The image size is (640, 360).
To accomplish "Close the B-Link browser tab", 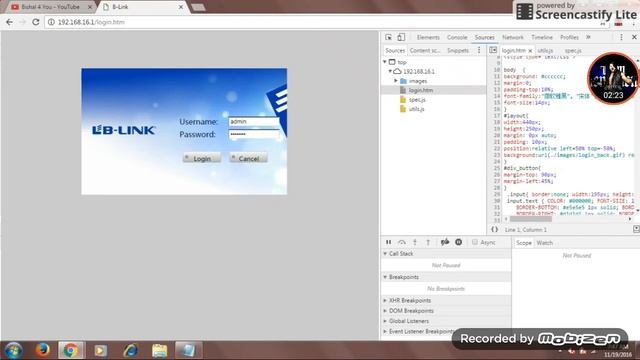I will tap(181, 7).
